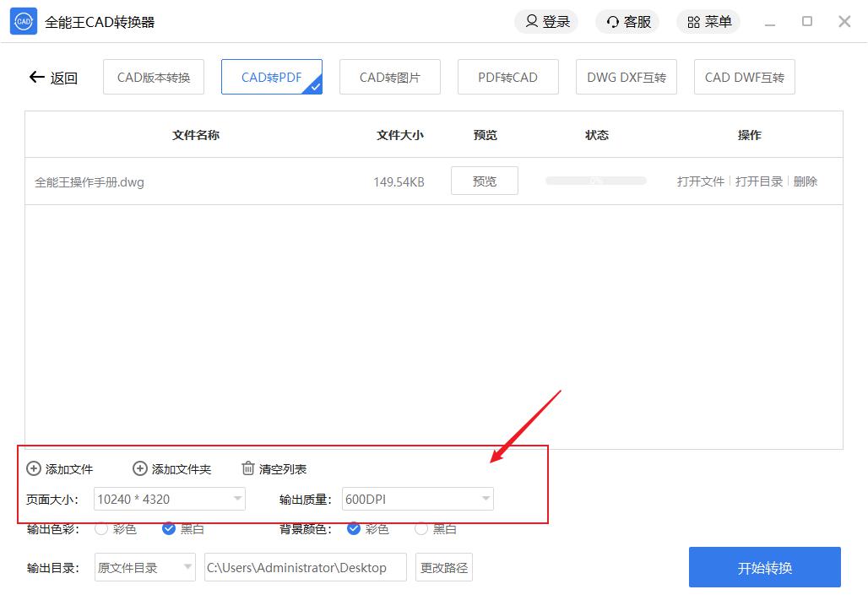Click 添加文件夹 add folder icon
The image size is (868, 611).
click(x=140, y=468)
